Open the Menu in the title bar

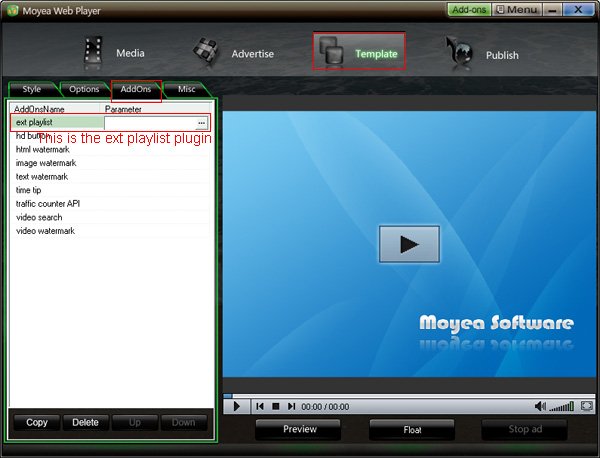click(517, 10)
